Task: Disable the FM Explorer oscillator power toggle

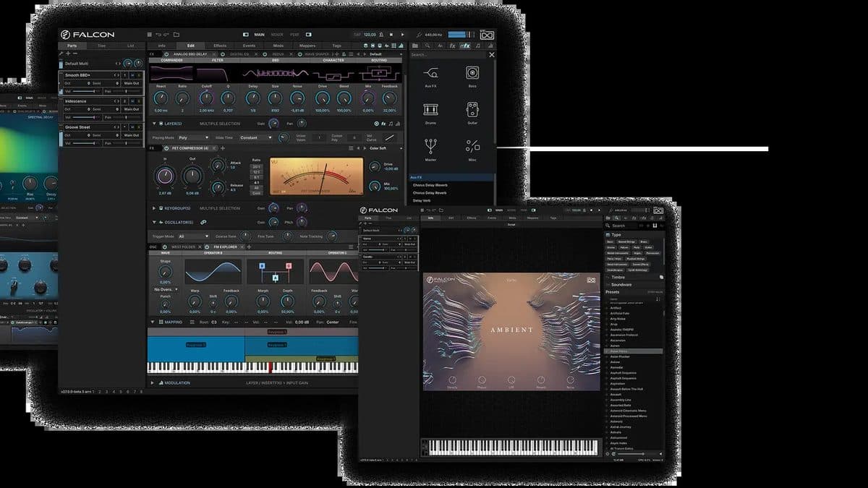Action: pyautogui.click(x=207, y=247)
